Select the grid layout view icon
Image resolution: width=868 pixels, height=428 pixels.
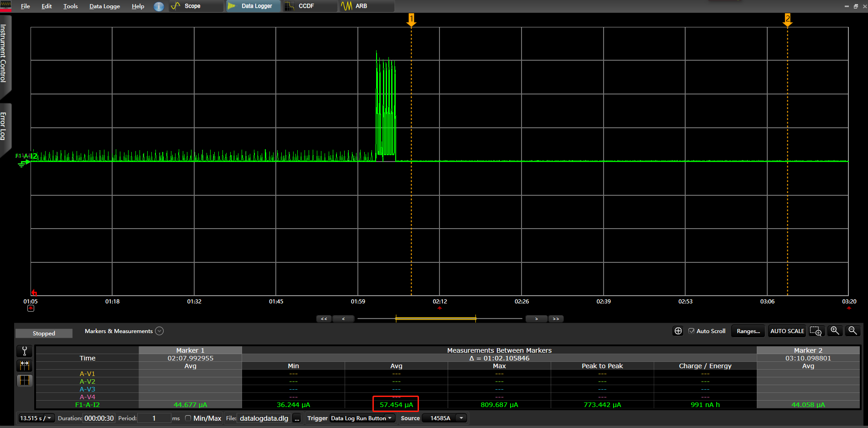pos(25,380)
